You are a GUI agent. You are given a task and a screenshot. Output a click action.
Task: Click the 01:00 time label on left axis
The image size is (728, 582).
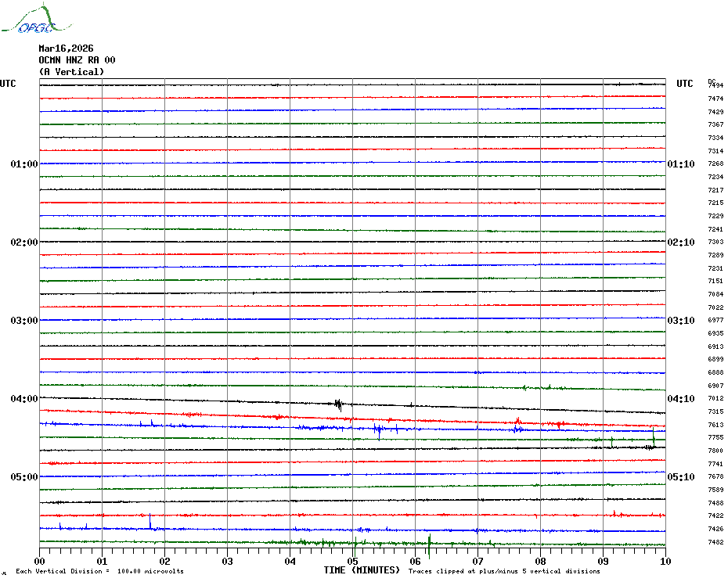point(23,164)
